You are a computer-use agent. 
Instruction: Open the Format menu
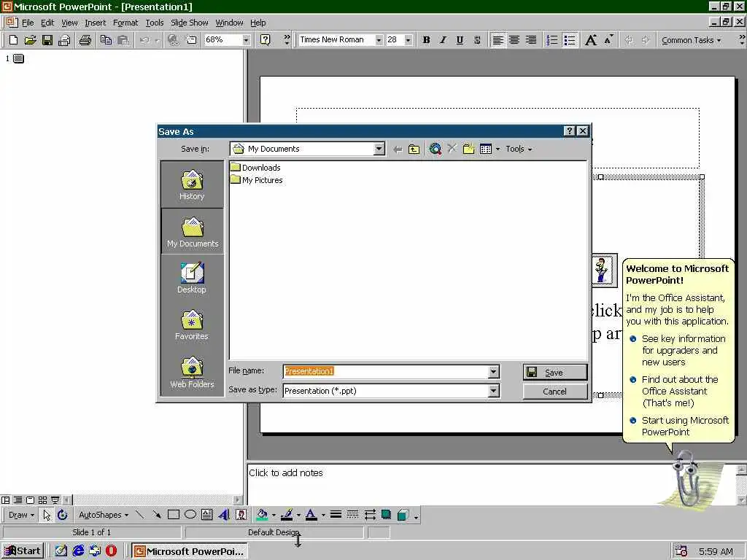tap(125, 23)
